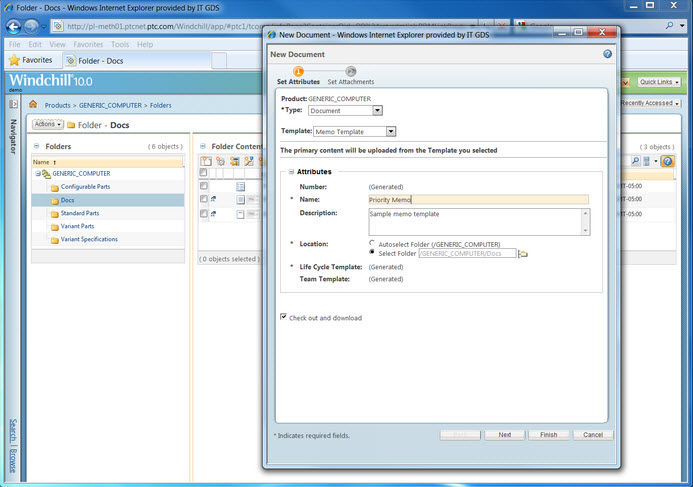693x487 pixels.
Task: Click document icon in second contents row
Action: tap(240, 200)
